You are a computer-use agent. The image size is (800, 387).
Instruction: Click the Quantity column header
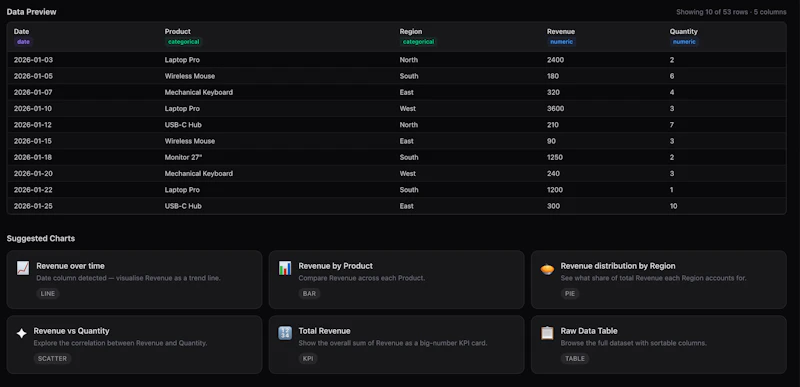(684, 32)
